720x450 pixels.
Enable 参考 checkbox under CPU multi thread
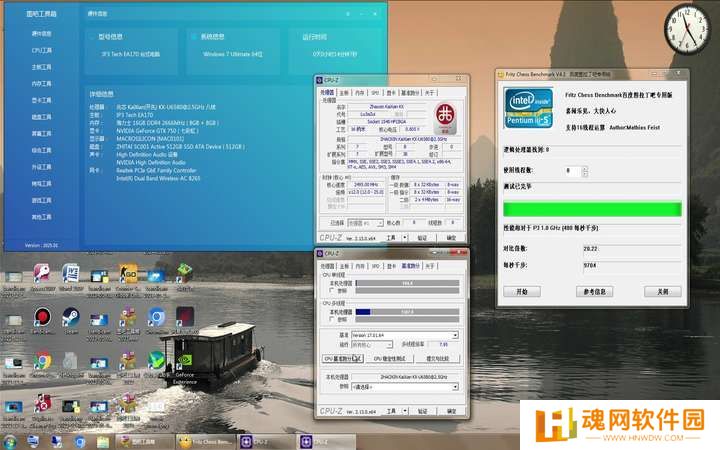click(x=332, y=319)
